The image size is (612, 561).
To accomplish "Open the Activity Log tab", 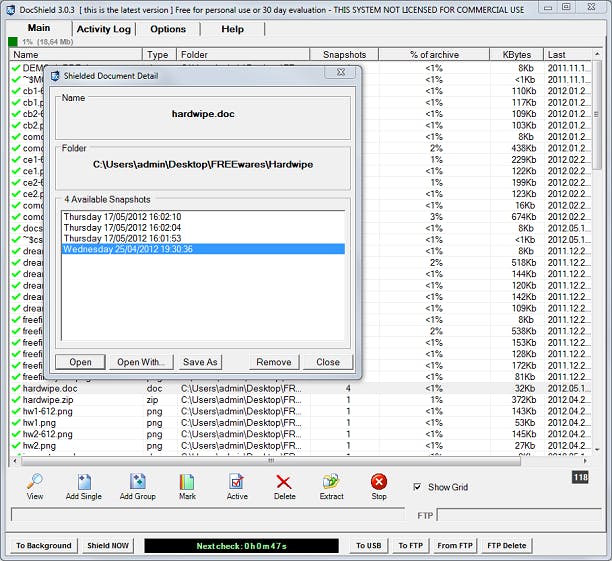I will (103, 29).
